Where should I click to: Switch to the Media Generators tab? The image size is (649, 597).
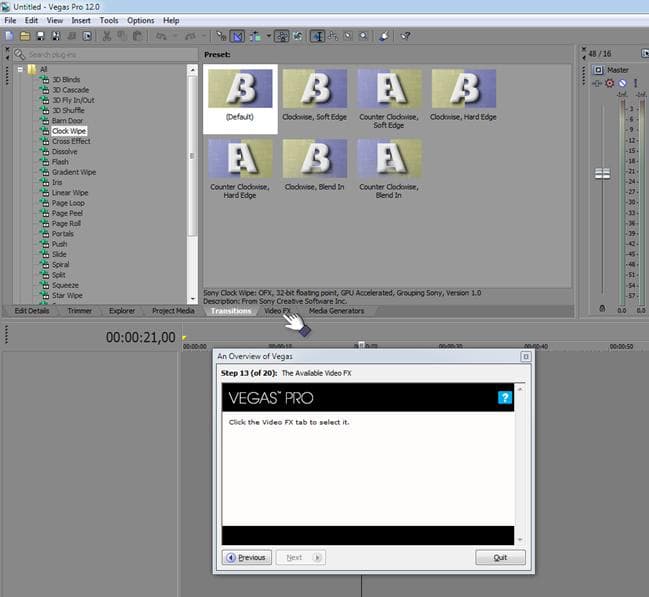(x=337, y=311)
